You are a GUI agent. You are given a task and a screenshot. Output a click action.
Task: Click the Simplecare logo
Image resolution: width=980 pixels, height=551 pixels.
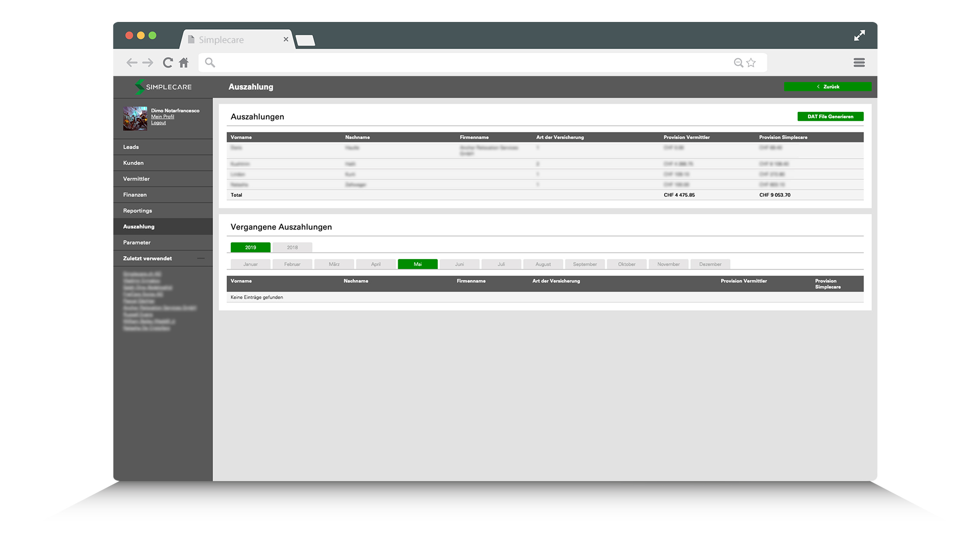click(163, 87)
